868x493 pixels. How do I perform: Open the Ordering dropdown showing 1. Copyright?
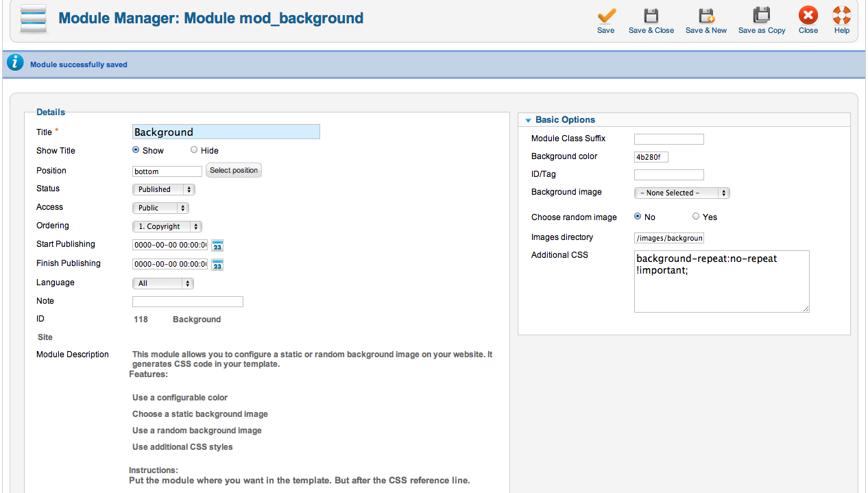[x=167, y=226]
